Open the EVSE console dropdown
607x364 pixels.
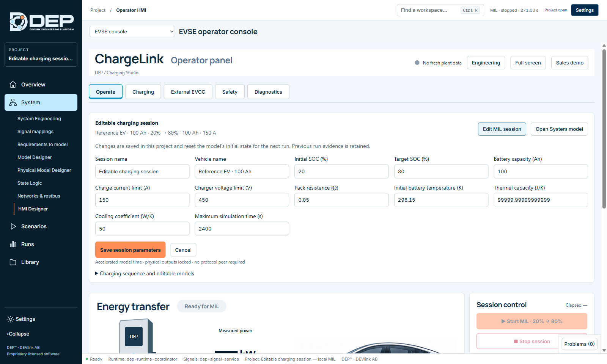pos(132,31)
